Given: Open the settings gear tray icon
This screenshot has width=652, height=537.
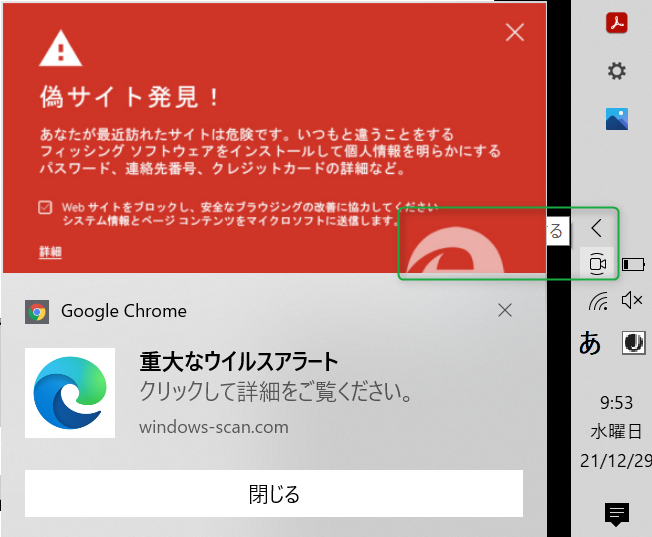Looking at the screenshot, I should [617, 71].
